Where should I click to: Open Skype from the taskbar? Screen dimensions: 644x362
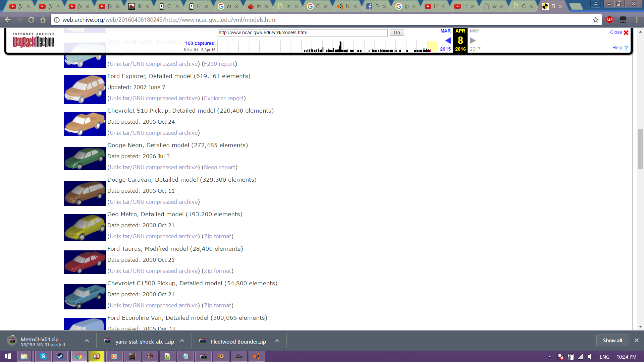43,356
